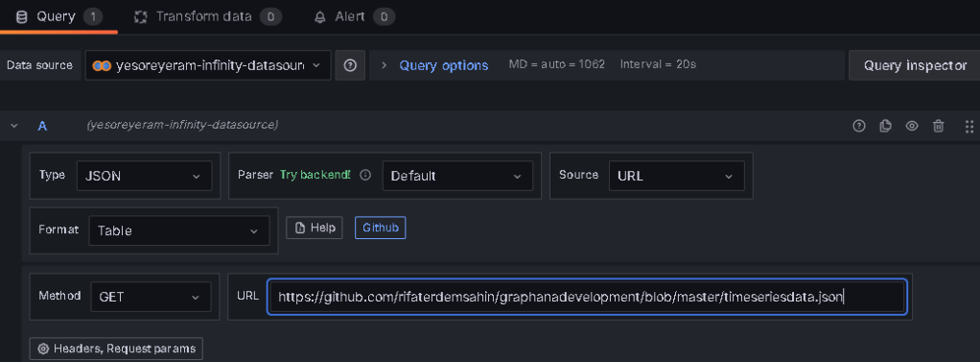
Task: Toggle query A visibility eye icon
Action: [x=912, y=126]
